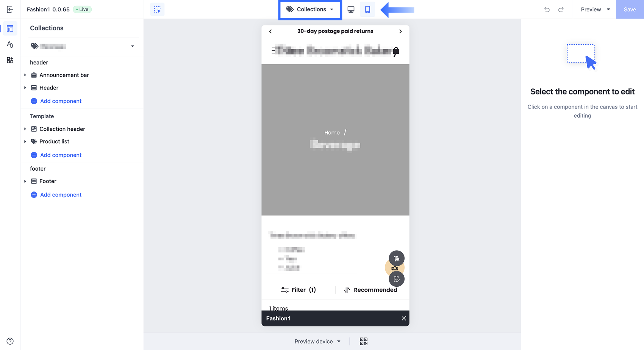Image resolution: width=644 pixels, height=350 pixels.
Task: Show the preview QR code
Action: click(364, 341)
